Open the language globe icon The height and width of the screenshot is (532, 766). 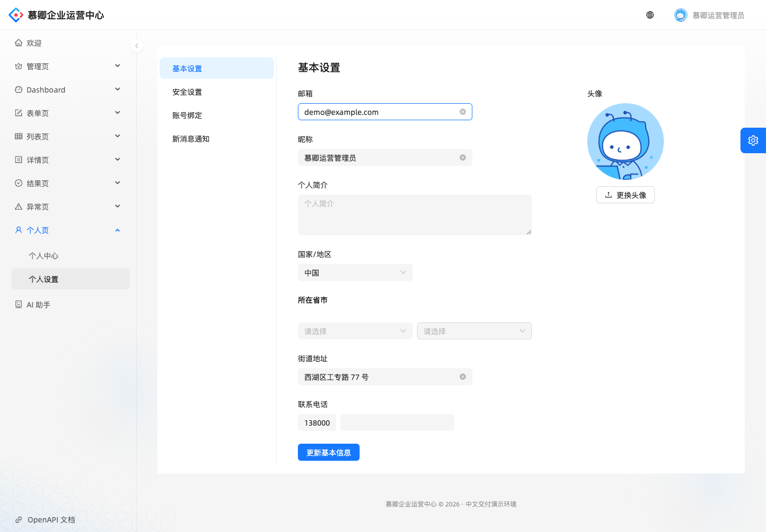(650, 15)
